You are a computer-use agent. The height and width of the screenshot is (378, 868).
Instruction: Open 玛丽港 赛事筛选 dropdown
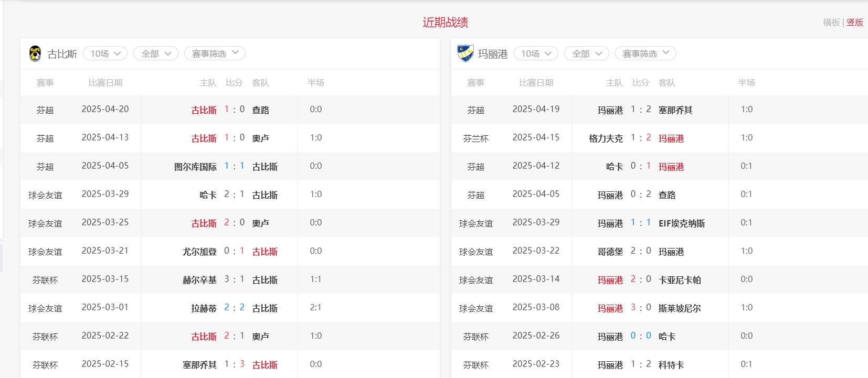point(645,53)
